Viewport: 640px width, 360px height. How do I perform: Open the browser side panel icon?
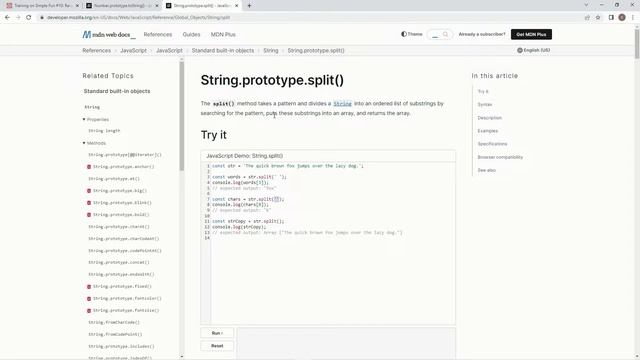point(611,18)
